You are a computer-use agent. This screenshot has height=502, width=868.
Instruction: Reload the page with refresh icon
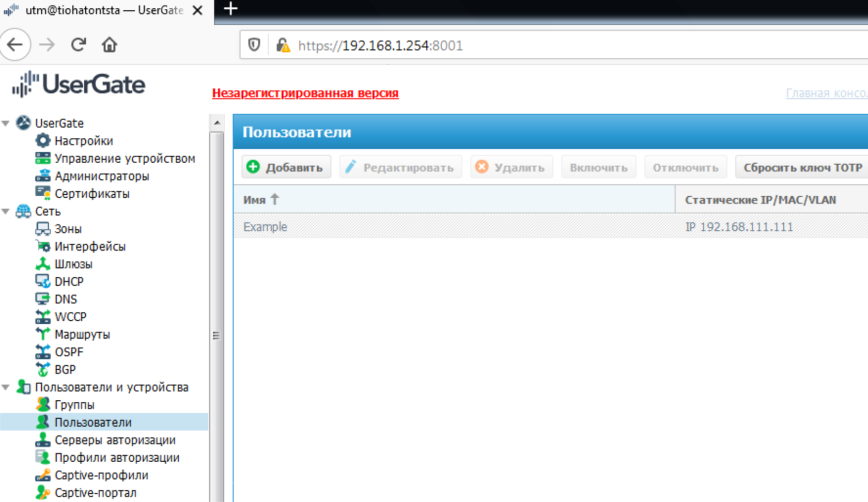[x=79, y=45]
